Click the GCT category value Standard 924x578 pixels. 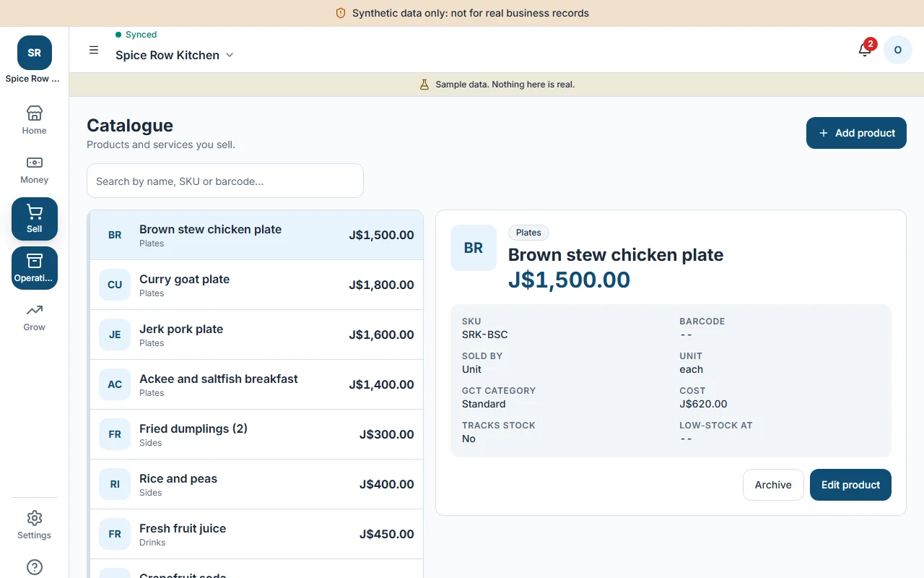click(x=484, y=404)
